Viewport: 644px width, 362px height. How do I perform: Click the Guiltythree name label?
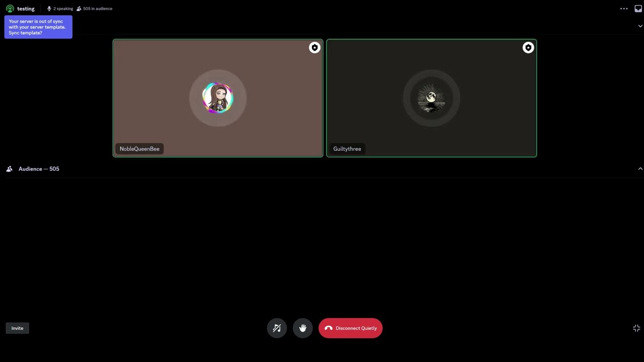347,149
